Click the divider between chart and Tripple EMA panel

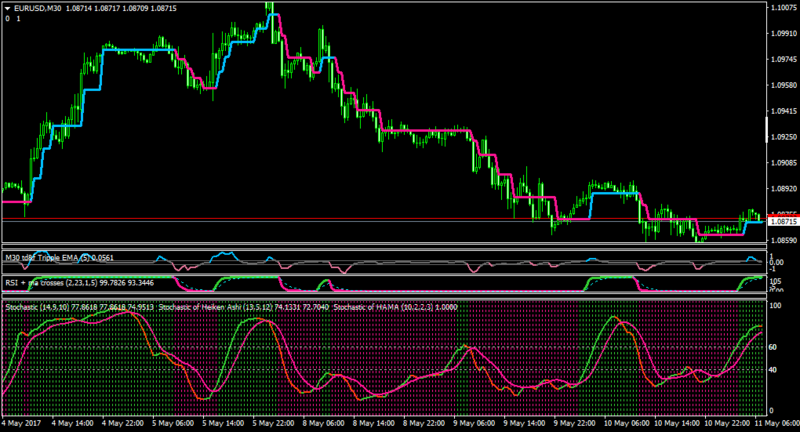384,246
